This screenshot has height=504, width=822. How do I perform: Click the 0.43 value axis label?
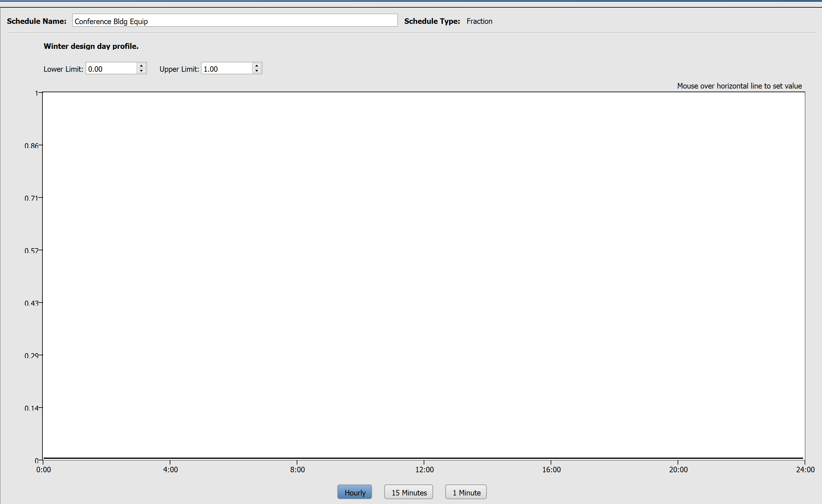tap(31, 303)
